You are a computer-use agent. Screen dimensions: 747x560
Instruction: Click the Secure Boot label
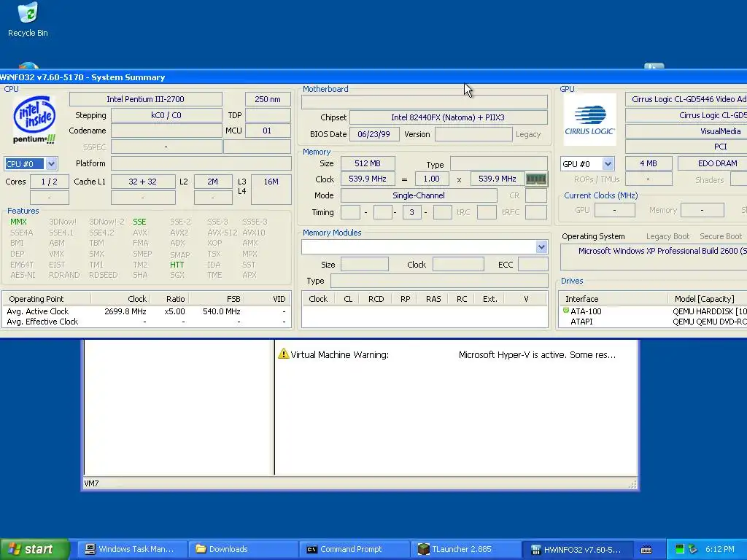pos(720,236)
